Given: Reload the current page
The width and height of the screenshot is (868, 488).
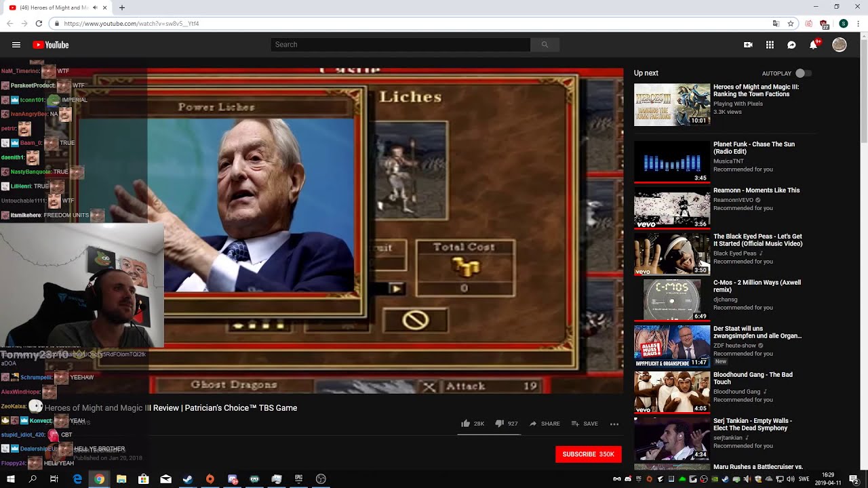Looking at the screenshot, I should click(39, 24).
